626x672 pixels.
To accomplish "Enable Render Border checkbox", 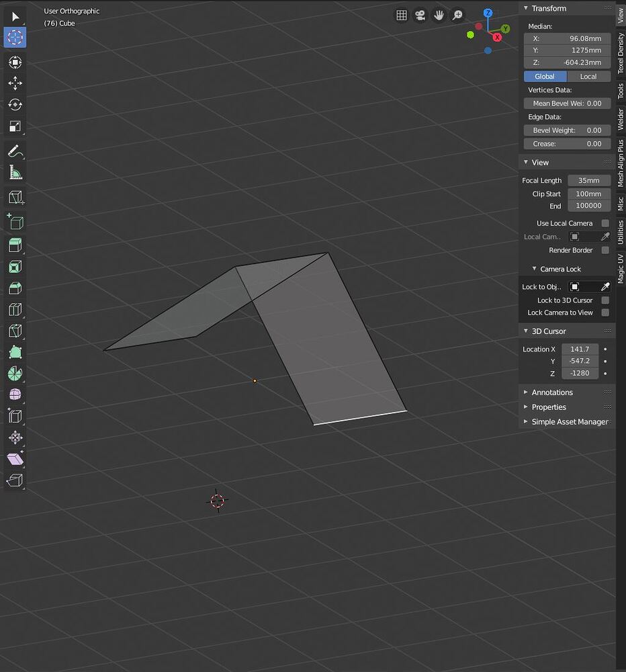I will 605,250.
